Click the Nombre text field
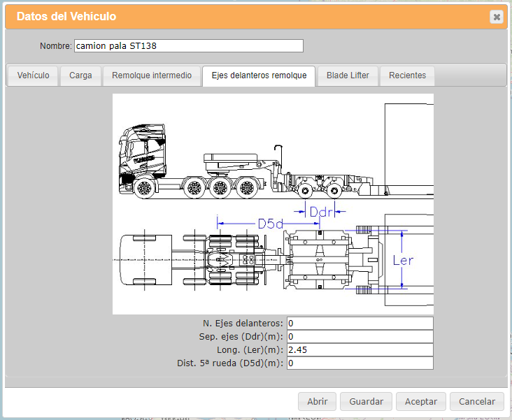 pos(188,46)
